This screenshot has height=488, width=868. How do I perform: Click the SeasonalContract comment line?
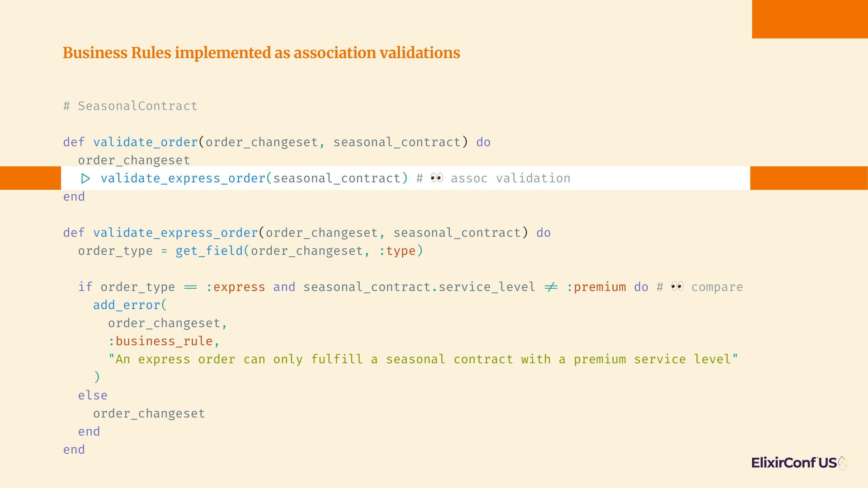pos(130,106)
